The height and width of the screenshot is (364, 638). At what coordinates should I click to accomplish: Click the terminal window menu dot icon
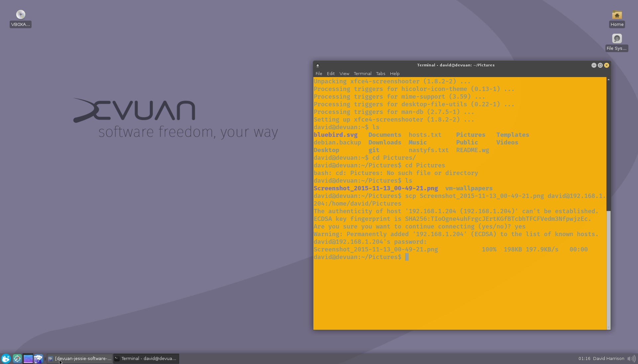[318, 65]
